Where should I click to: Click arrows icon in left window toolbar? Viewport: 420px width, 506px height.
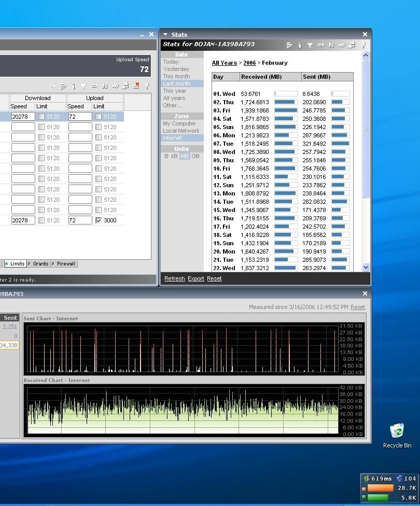tap(94, 87)
